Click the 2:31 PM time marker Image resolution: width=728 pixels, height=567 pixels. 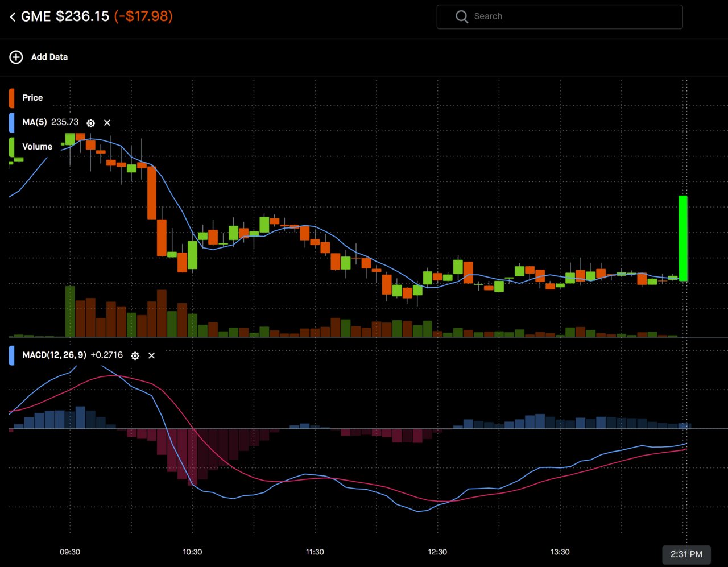point(686,554)
